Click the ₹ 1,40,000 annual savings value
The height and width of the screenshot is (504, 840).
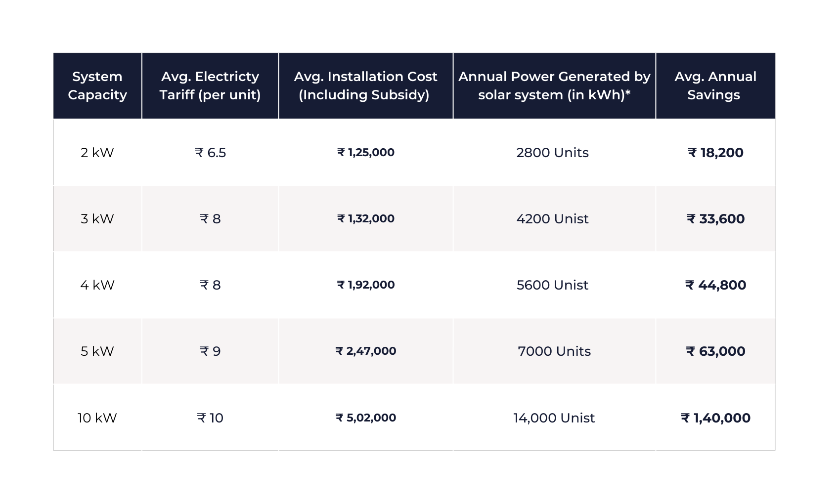715,418
